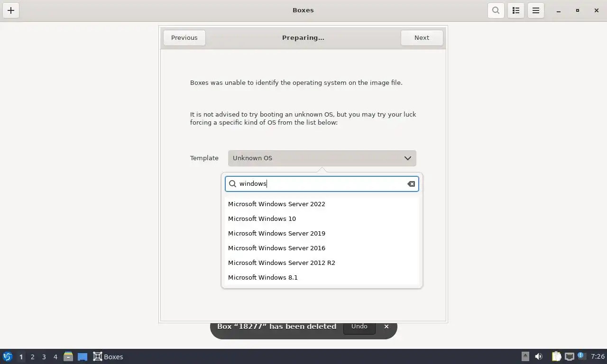Viewport: 607px width, 364px height.
Task: Select Microsoft Windows 8.1 entry
Action: pyautogui.click(x=322, y=278)
